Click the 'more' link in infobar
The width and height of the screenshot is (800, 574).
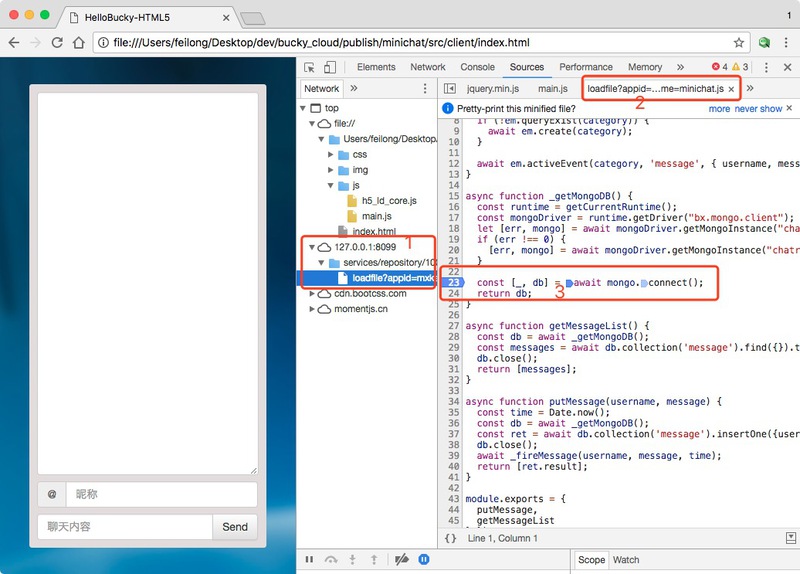(719, 109)
